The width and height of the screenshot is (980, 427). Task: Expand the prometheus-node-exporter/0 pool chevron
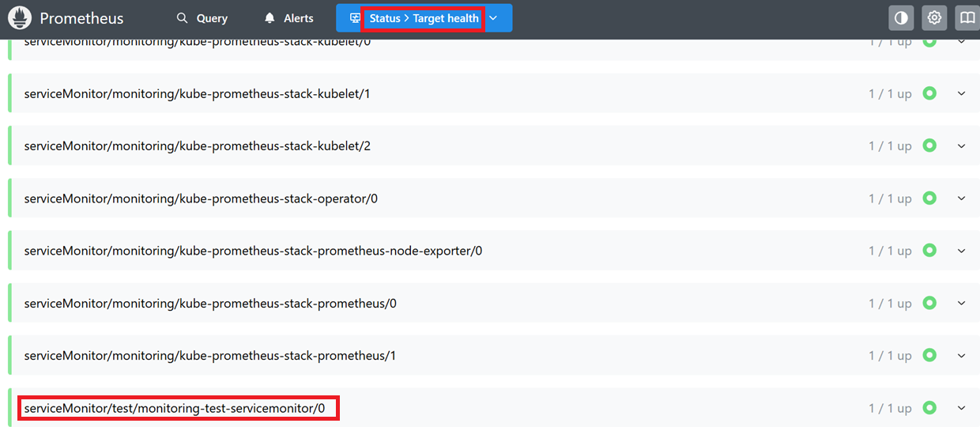[x=962, y=251]
